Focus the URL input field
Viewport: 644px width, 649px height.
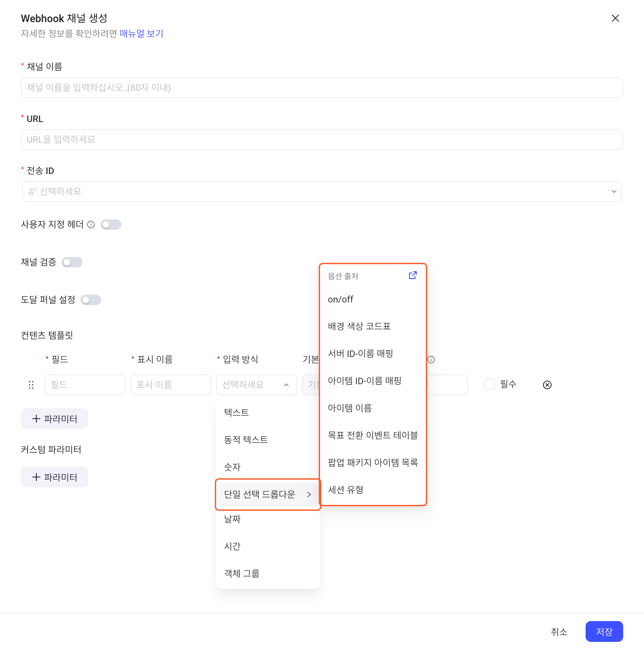[x=322, y=140]
